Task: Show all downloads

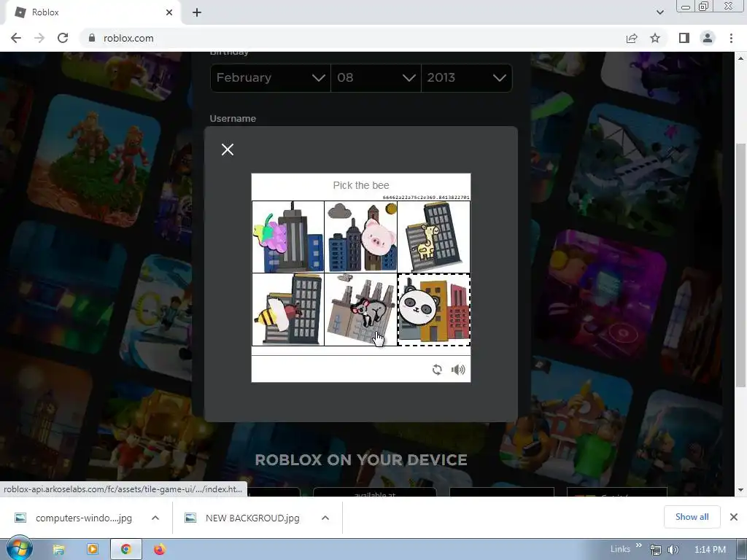Action: [x=692, y=517]
